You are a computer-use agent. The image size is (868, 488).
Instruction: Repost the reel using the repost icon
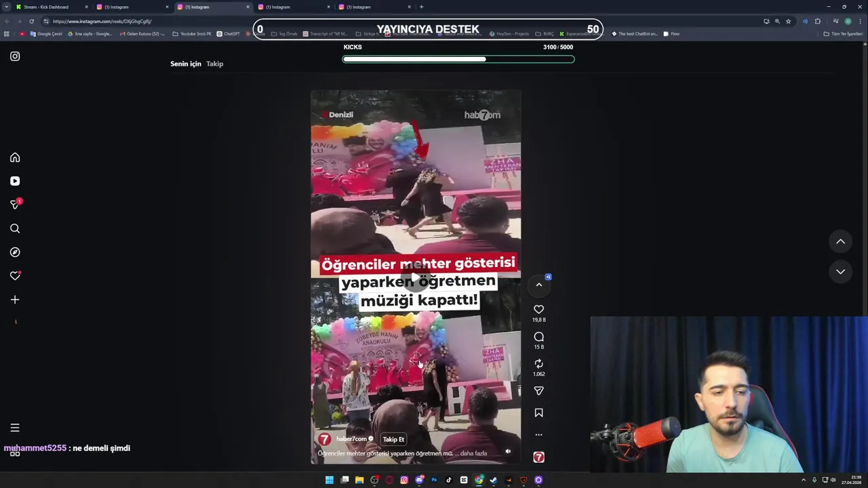[538, 364]
